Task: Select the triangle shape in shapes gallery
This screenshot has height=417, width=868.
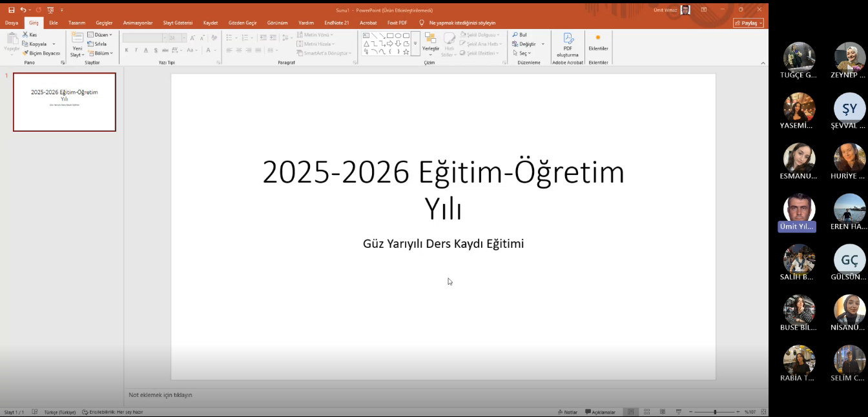Action: tap(366, 43)
